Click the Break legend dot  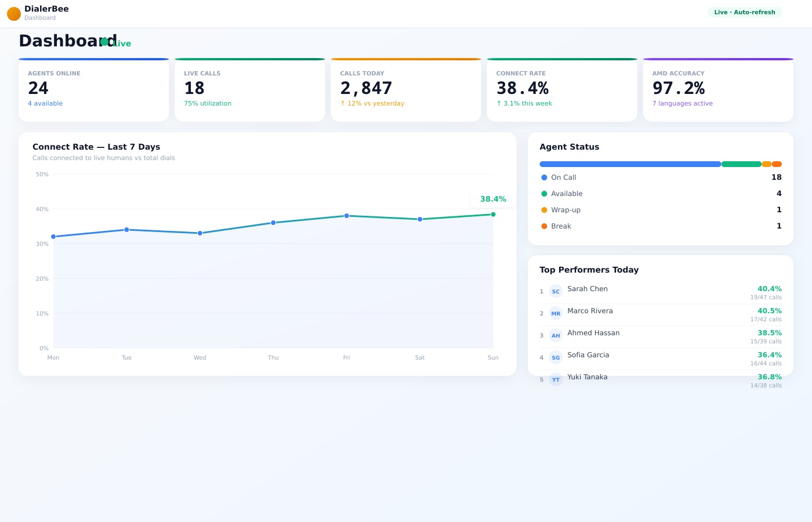(544, 226)
